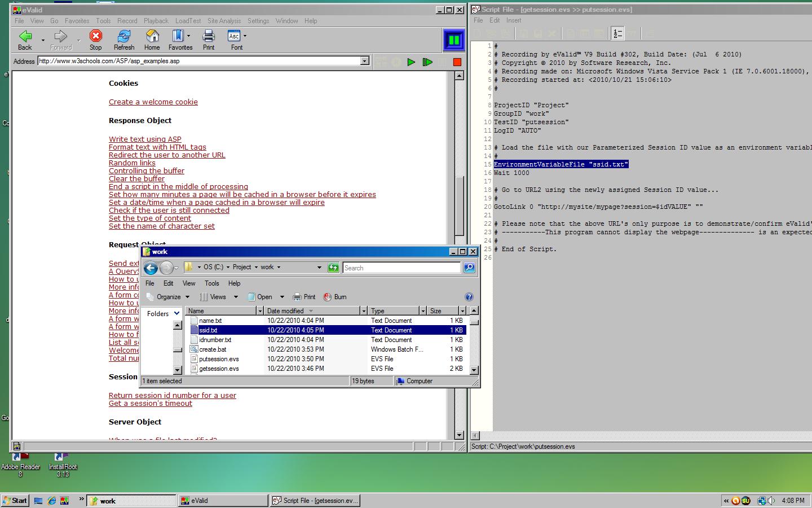This screenshot has height=508, width=812.
Task: Click the search magnifier in work explorer
Action: point(469,268)
